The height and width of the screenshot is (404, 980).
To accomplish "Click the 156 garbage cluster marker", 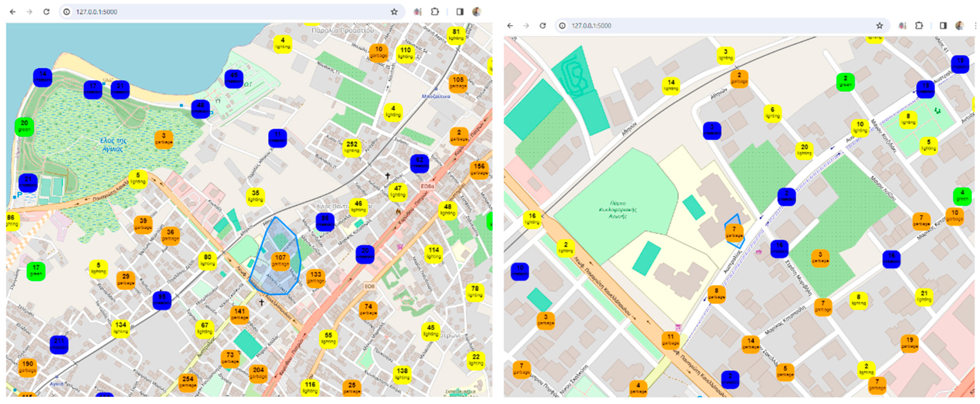I will (x=479, y=169).
